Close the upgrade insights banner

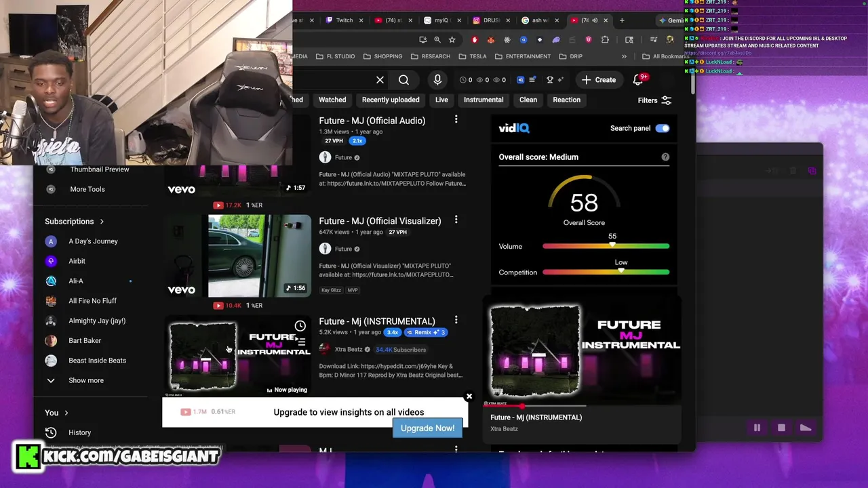pyautogui.click(x=469, y=396)
